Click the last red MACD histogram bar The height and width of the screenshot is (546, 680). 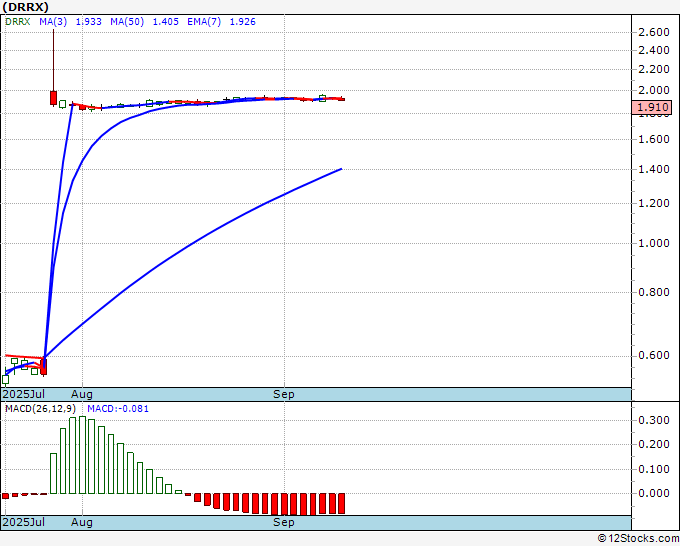pyautogui.click(x=341, y=503)
